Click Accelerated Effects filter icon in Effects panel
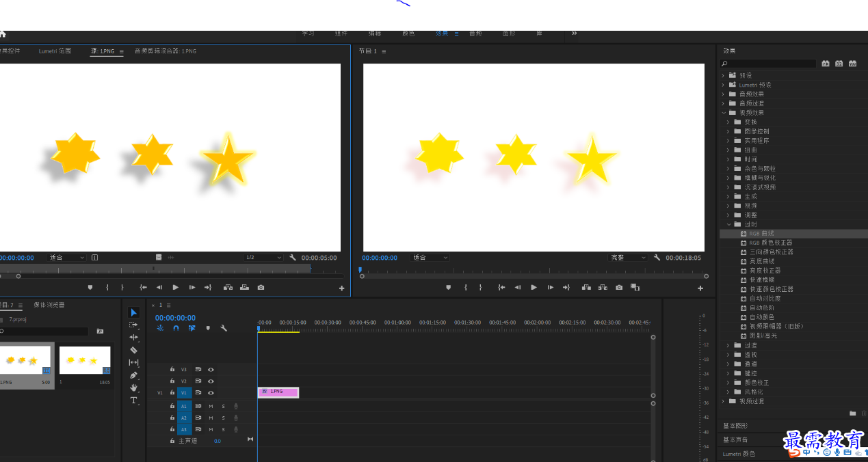Image resolution: width=868 pixels, height=462 pixels. [826, 64]
